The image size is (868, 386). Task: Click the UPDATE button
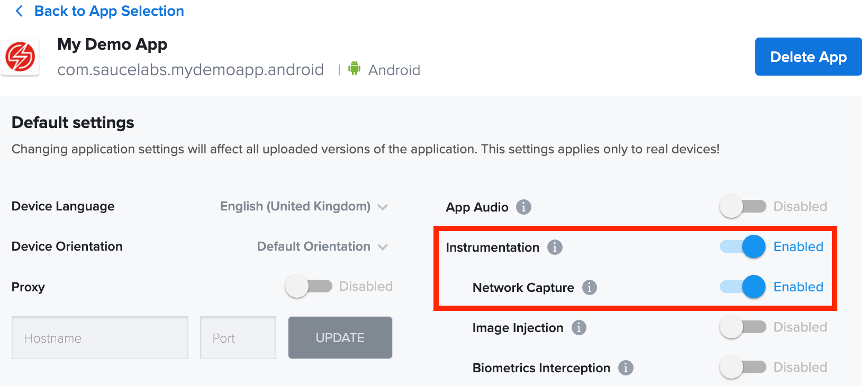click(x=340, y=337)
